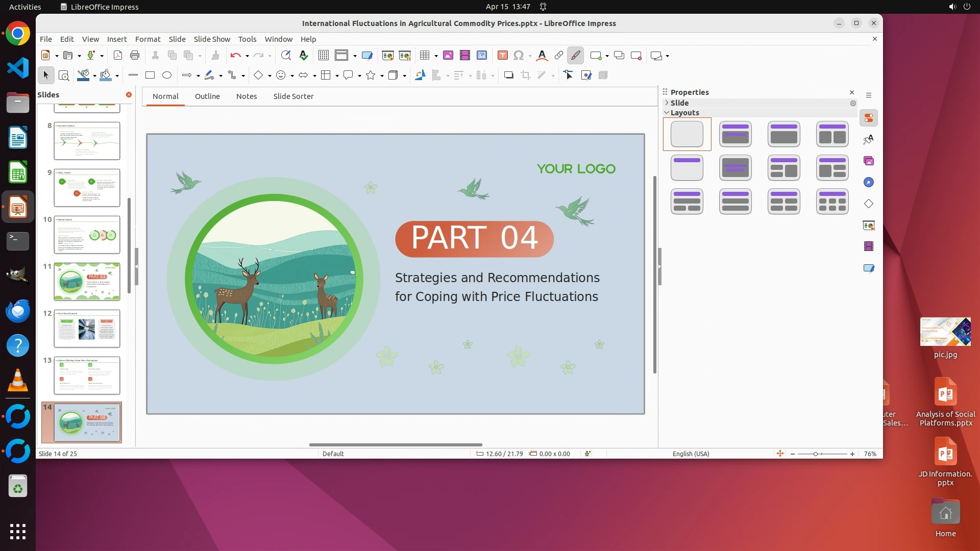The width and height of the screenshot is (980, 551).
Task: Switch to the Slide Sorter tab
Action: point(293,96)
